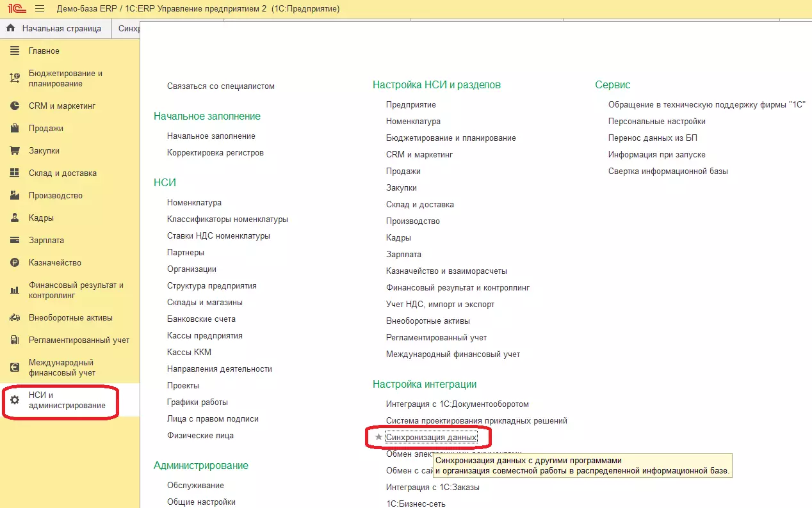Open Начальное заполнение command link

(211, 136)
